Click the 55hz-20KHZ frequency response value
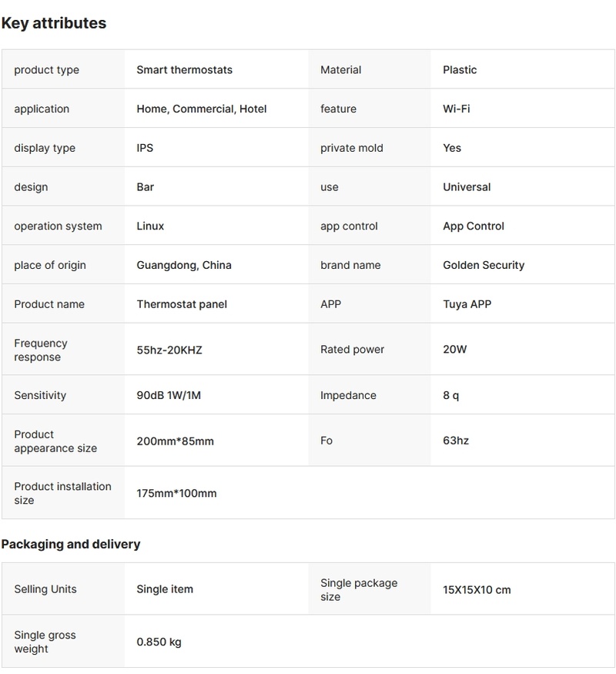616x674 pixels. pos(169,350)
